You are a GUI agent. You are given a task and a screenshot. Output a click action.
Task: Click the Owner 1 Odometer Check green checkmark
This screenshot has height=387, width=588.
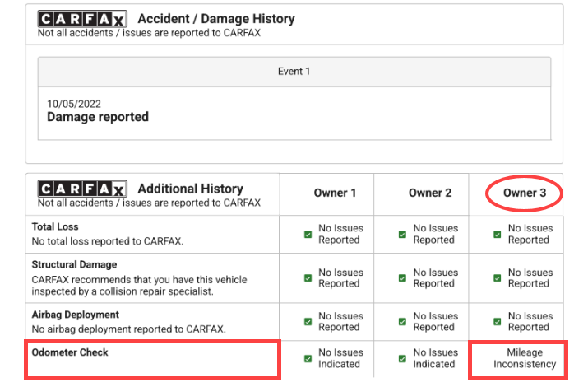[308, 358]
